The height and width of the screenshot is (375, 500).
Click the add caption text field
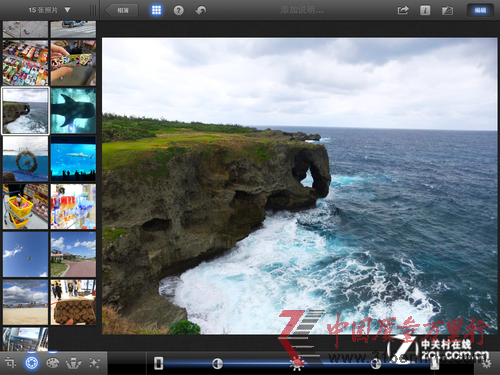coord(302,10)
